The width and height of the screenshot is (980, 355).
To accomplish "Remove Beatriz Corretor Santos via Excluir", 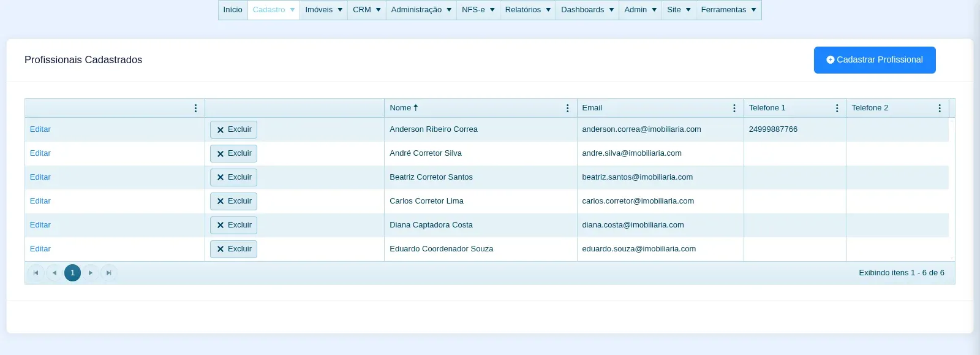I will (233, 177).
